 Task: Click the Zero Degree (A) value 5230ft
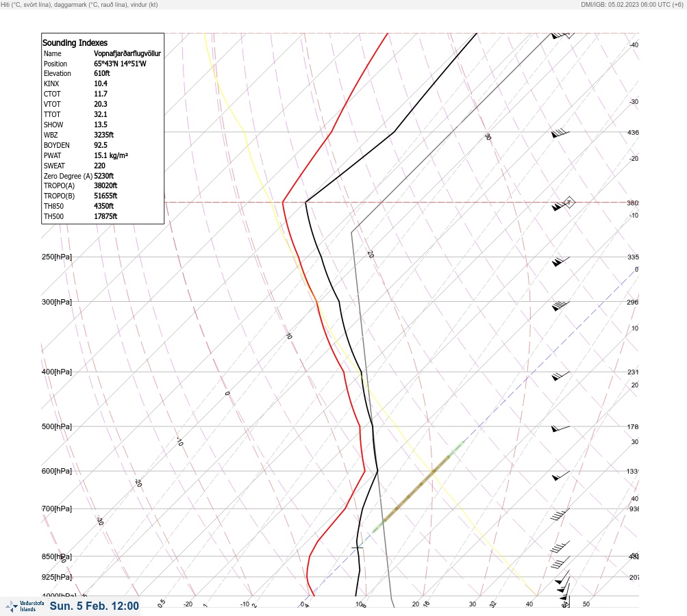104,176
